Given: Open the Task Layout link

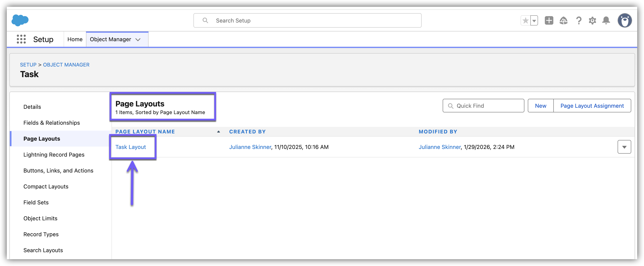Looking at the screenshot, I should coord(130,147).
